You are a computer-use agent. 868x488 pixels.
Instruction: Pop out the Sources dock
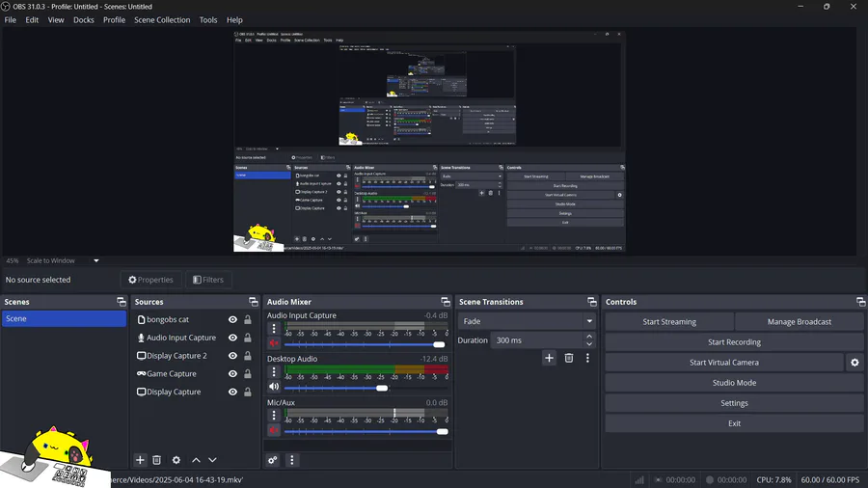coord(254,302)
